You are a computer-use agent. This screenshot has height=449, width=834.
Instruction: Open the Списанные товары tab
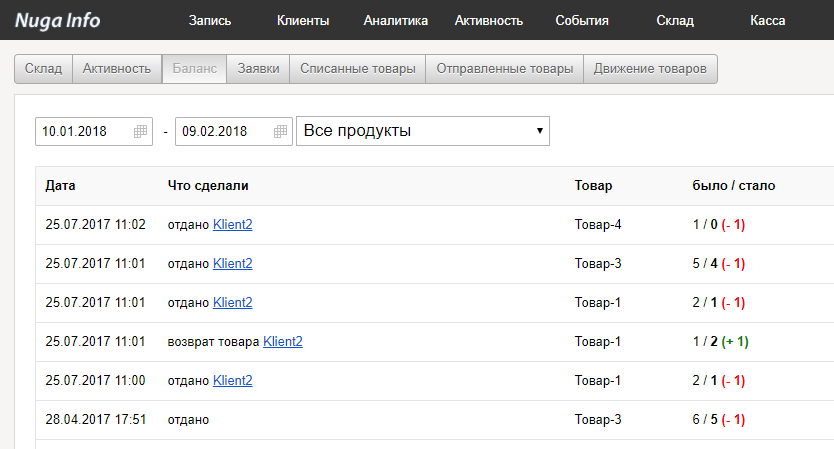pos(357,68)
